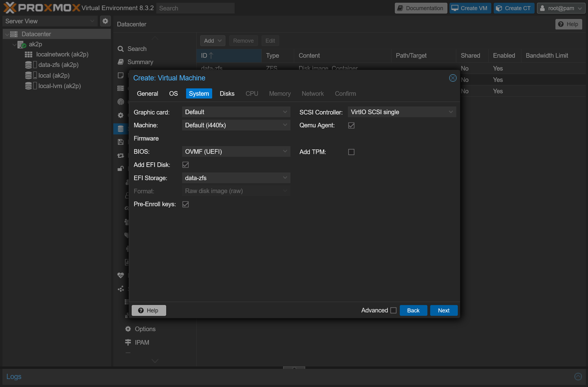
Task: Collapse the ak2p node tree
Action: (14, 45)
